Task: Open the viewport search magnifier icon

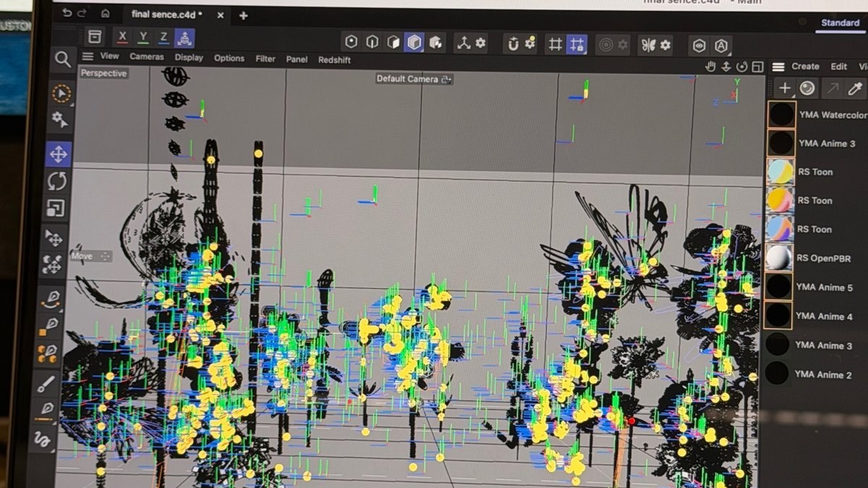Action: (x=63, y=59)
